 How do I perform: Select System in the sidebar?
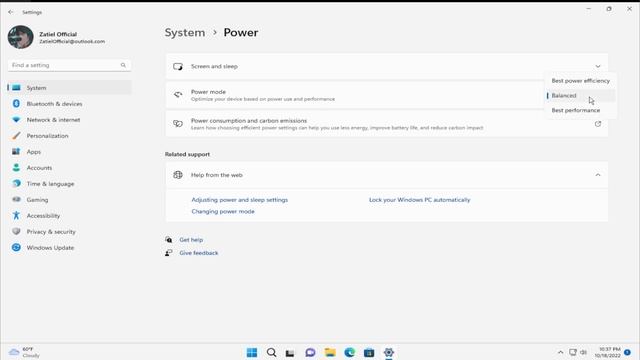69,88
